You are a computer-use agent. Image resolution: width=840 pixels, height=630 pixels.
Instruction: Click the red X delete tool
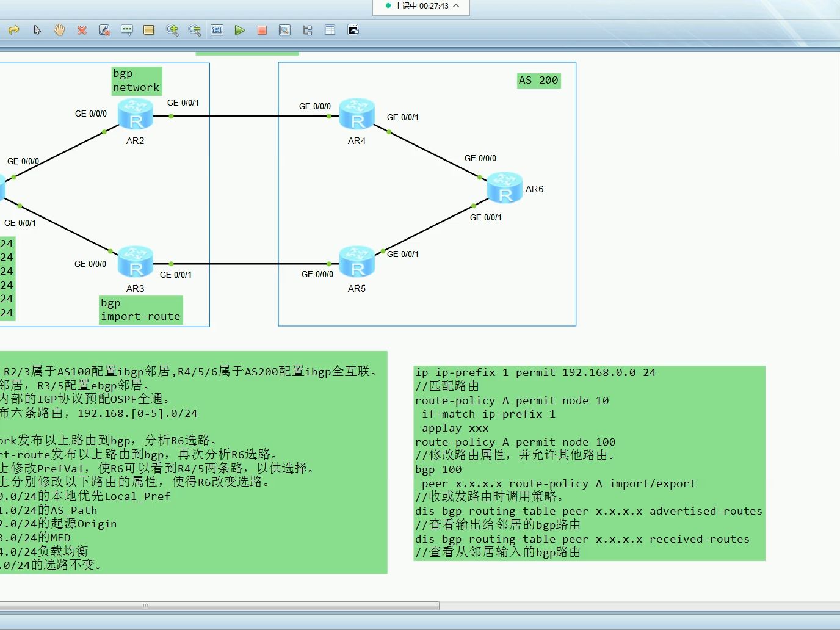(82, 30)
